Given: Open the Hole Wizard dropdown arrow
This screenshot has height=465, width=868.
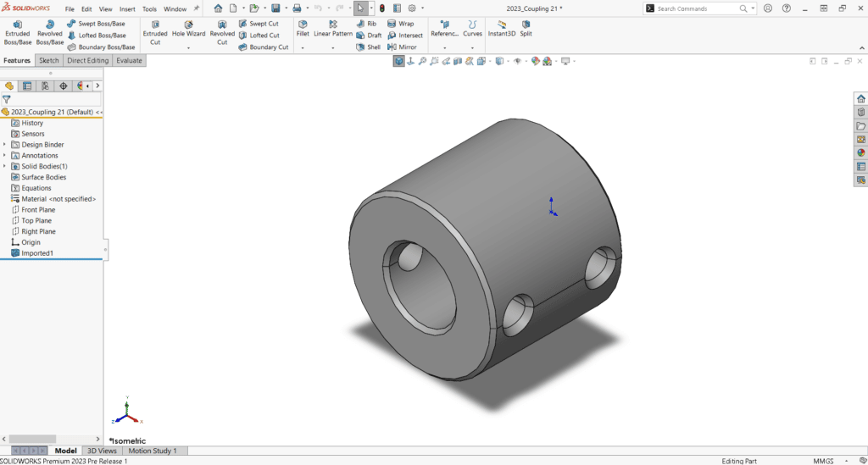Looking at the screenshot, I should [188, 48].
